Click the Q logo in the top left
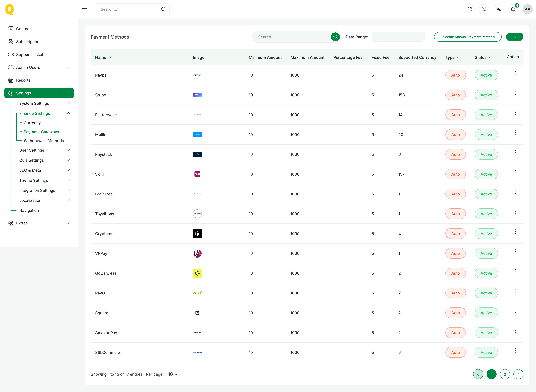Screen dimensions: 536x392 click(x=10, y=9)
